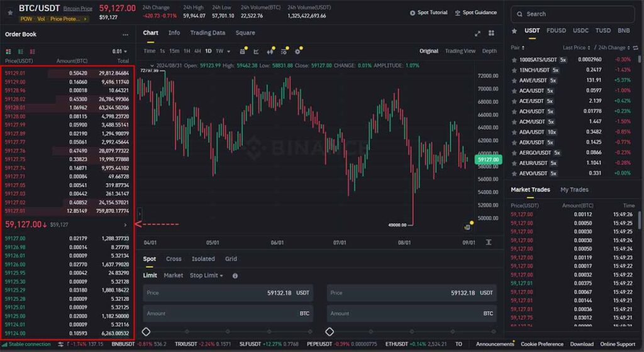Switch to the Isolated margin tab
The width and height of the screenshot is (644, 352).
click(203, 259)
